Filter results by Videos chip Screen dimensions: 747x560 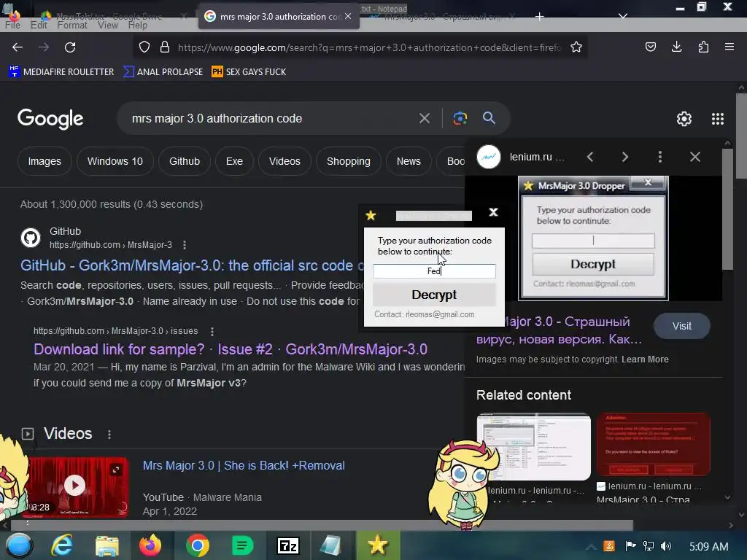tap(285, 161)
